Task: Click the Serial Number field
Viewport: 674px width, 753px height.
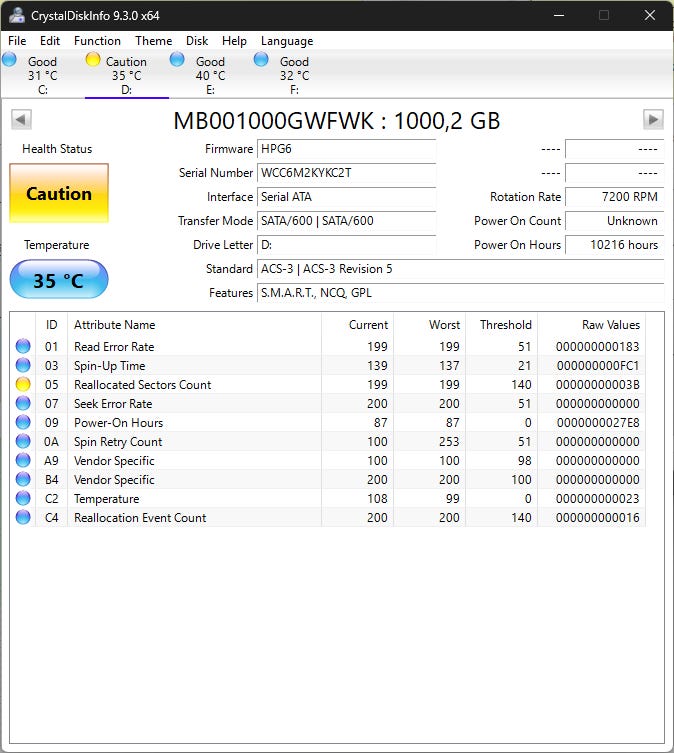Action: (346, 173)
